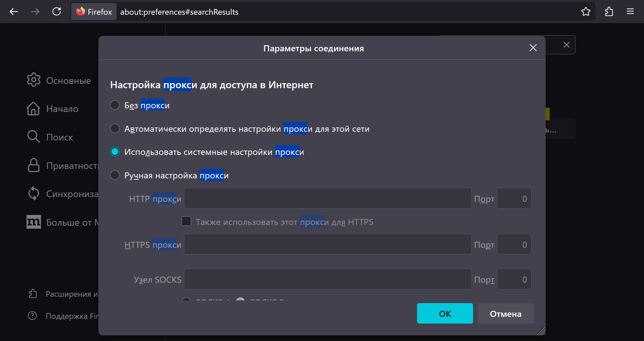Select the Ручная настройка прокси radio
Image resolution: width=644 pixels, height=341 pixels.
[115, 175]
